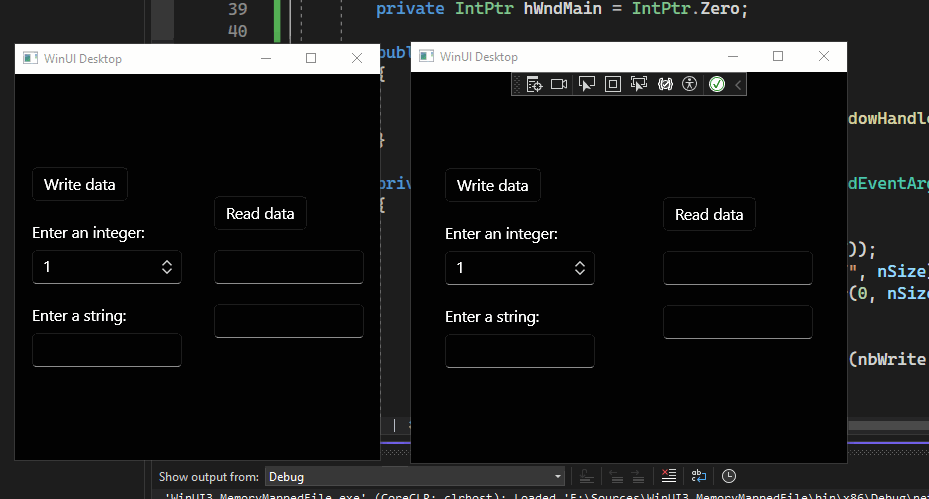Click 'IntPtr.Zero' in the code editor
Viewport: 929px width, 499px height.
click(685, 9)
